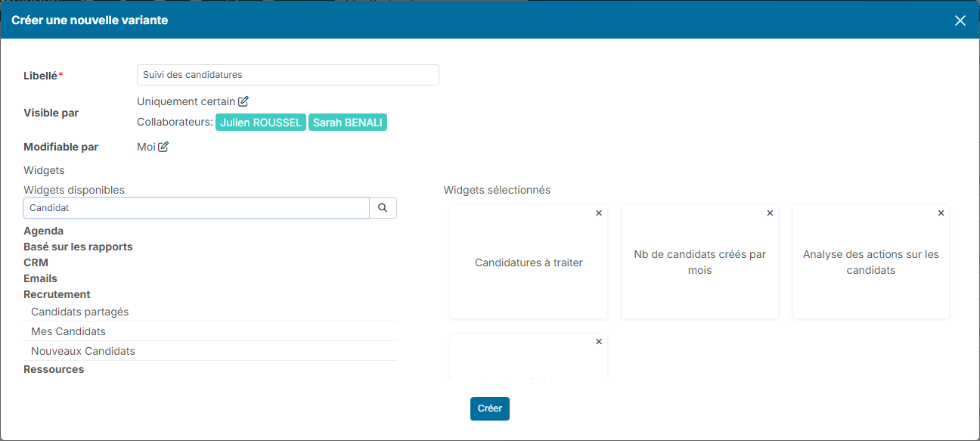This screenshot has height=441, width=980.
Task: Select the Sarah BENALI collaborator tag
Action: click(348, 123)
